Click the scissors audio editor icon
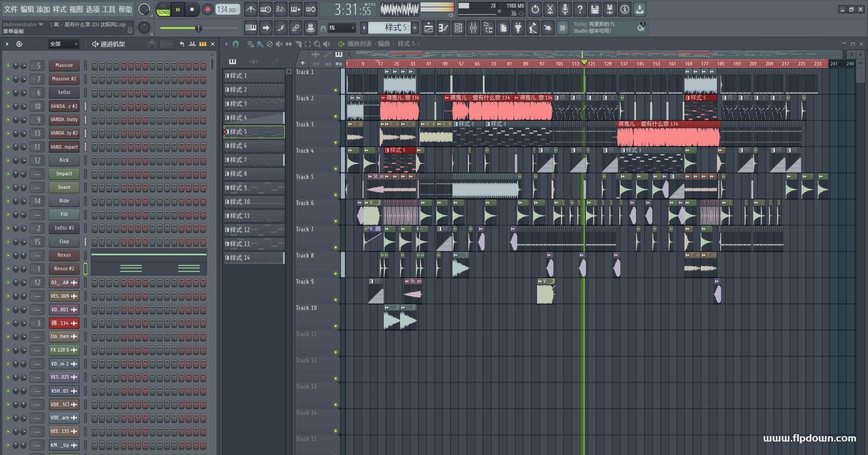The width and height of the screenshot is (868, 455). (x=550, y=9)
